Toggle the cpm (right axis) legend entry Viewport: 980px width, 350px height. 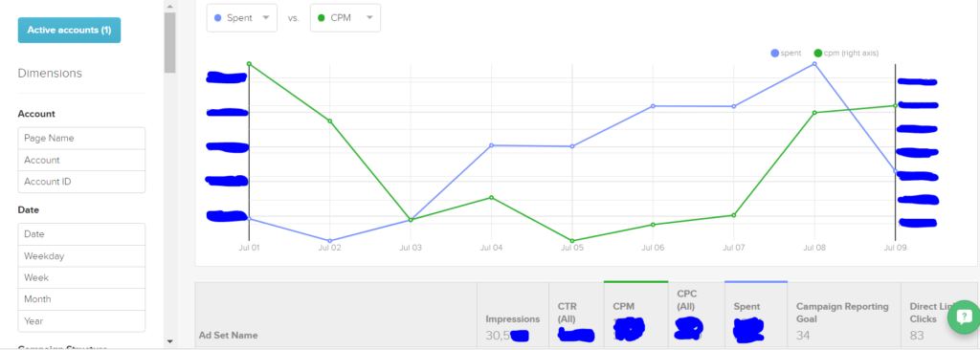[846, 54]
